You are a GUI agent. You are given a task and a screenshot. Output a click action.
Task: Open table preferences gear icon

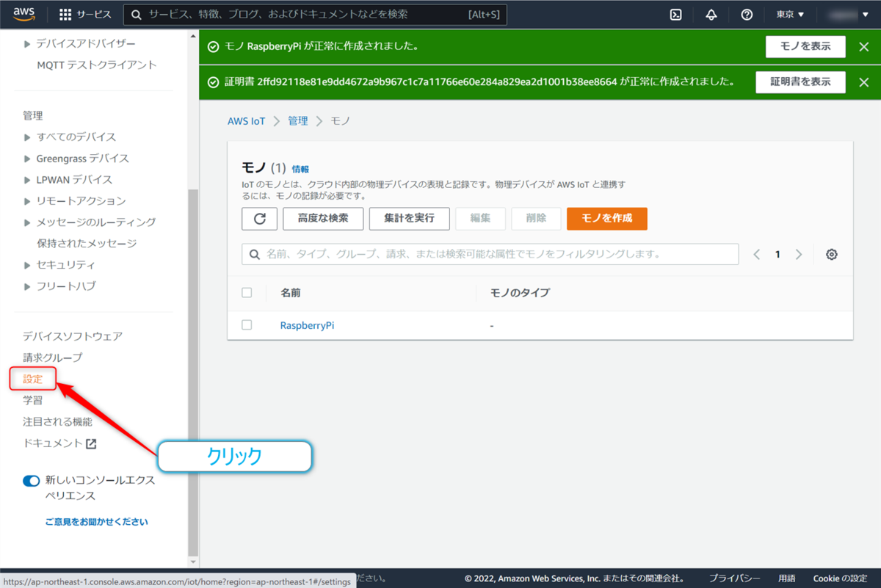pos(832,255)
